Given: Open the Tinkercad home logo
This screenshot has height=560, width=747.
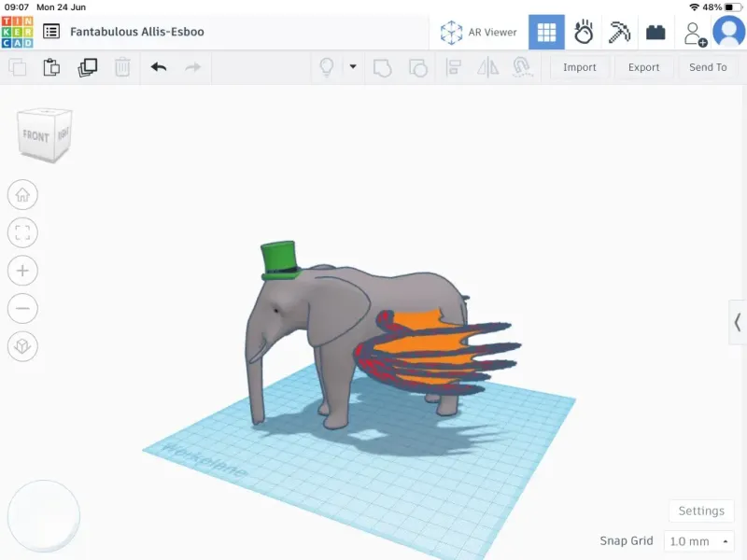Looking at the screenshot, I should [x=17, y=32].
